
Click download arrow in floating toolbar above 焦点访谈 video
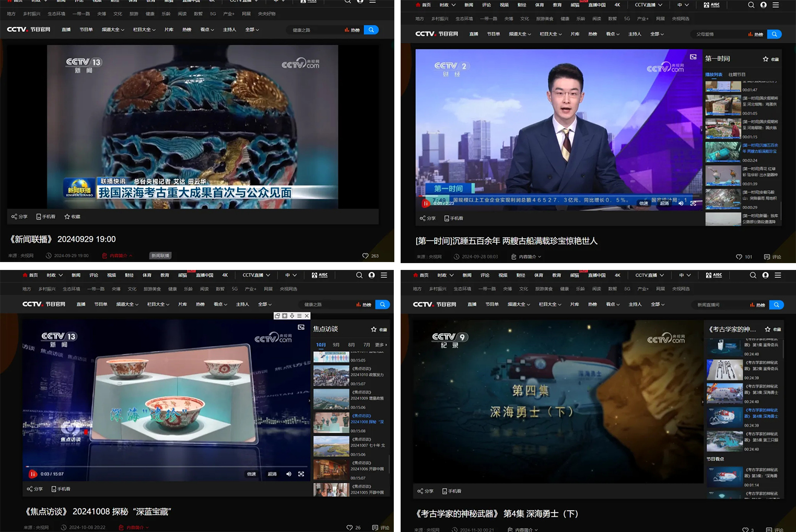pos(292,316)
